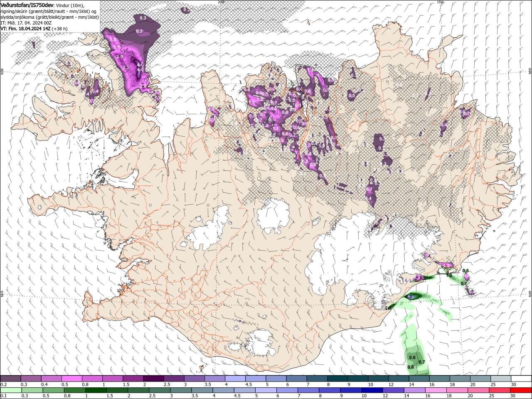Select darkest purple swatch labeled 2, top row
532x399 pixels.
153,379
